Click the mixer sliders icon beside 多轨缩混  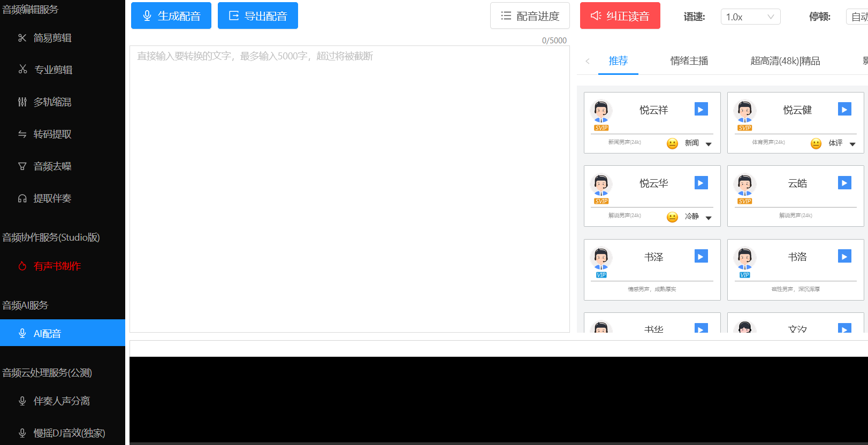(22, 102)
